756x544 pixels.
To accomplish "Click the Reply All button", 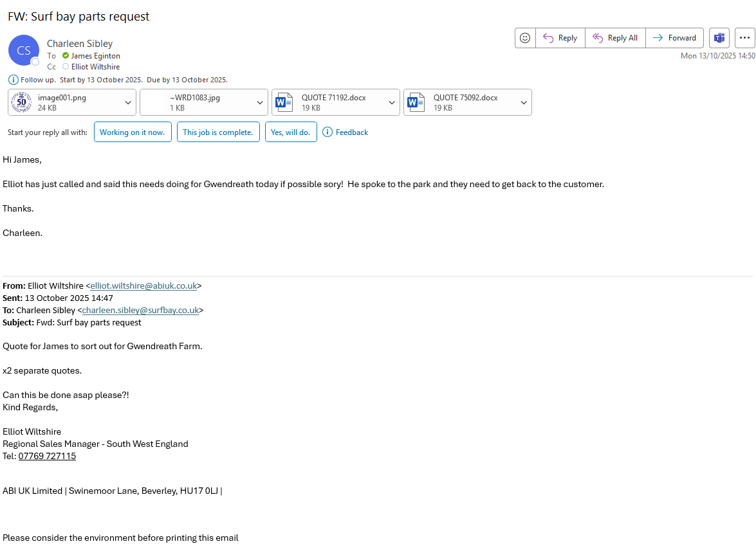I will tap(615, 38).
